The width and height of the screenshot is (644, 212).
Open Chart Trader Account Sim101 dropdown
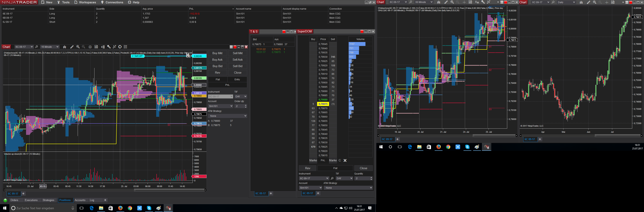pyautogui.click(x=220, y=106)
